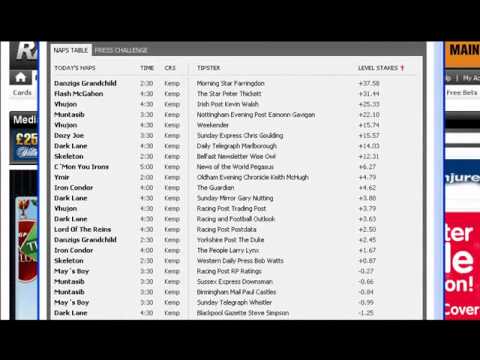
Task: Select tipster Sunday Express Chris Goulding
Action: pyautogui.click(x=240, y=135)
